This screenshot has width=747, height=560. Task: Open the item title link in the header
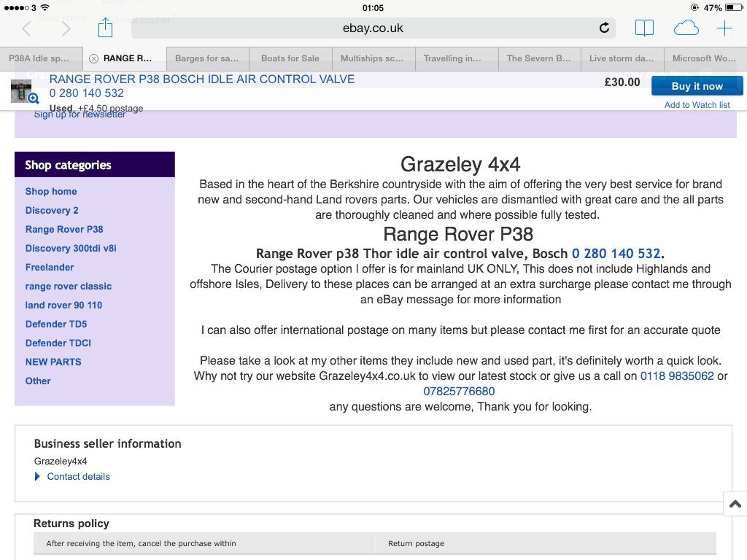(202, 86)
